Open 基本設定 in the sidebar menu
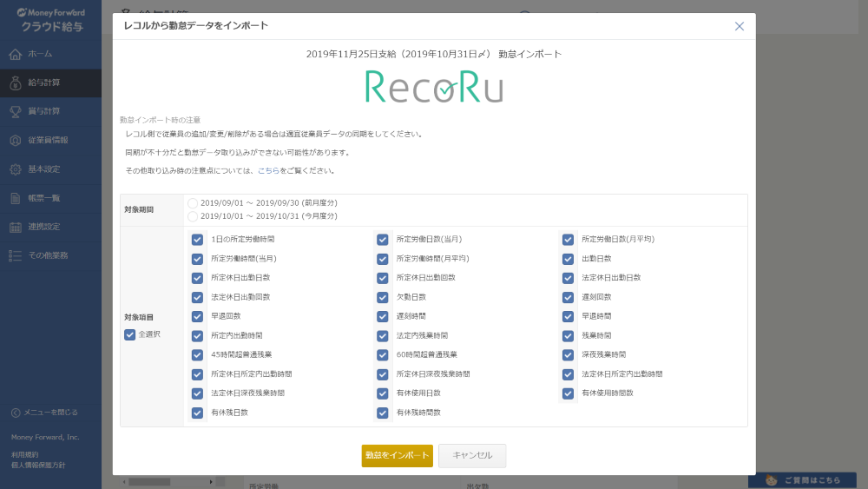This screenshot has height=489, width=868. coord(51,169)
